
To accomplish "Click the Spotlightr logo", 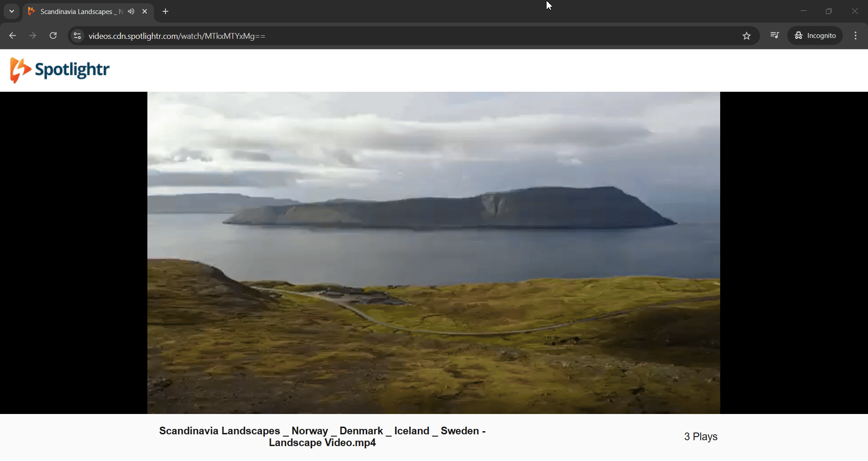I will (x=59, y=70).
